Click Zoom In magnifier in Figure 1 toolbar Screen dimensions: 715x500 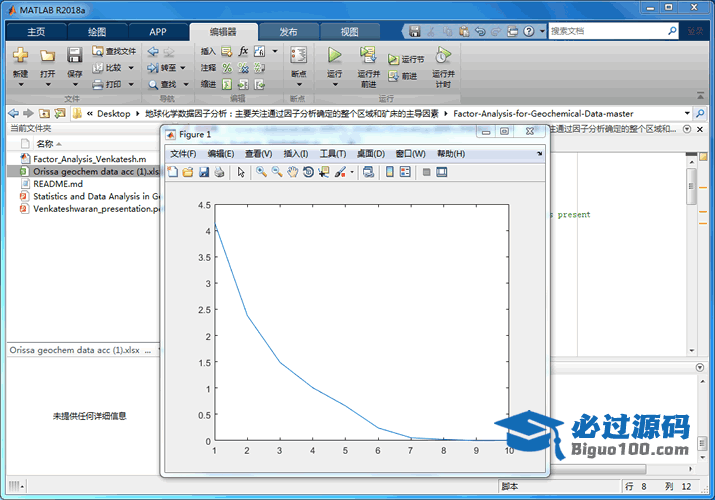261,172
